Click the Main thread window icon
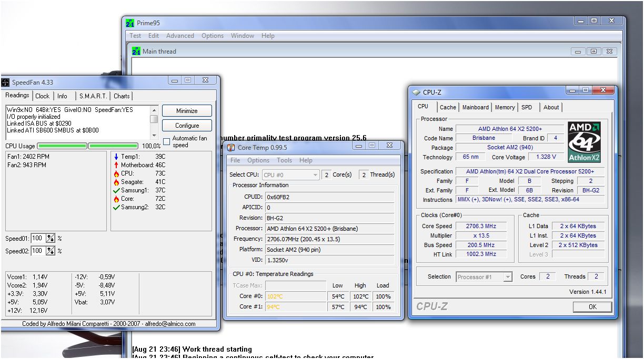Image resolution: width=644 pixels, height=359 pixels. pyautogui.click(x=136, y=52)
